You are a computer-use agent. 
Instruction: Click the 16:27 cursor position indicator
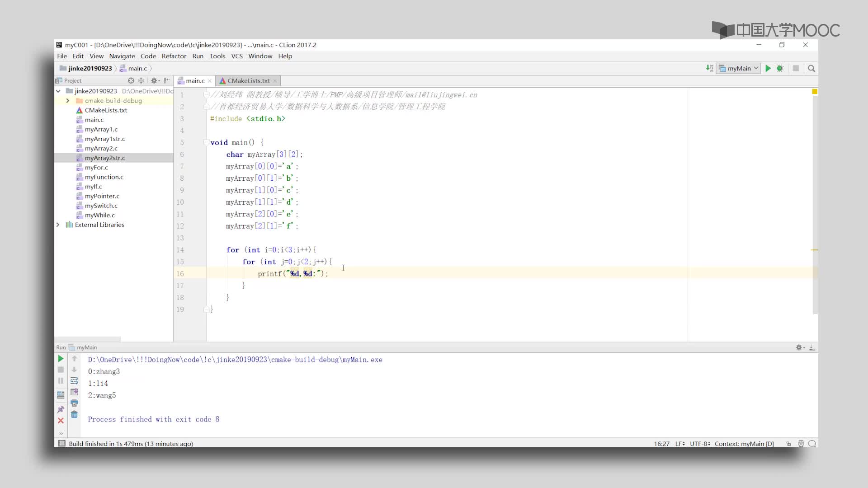click(661, 444)
